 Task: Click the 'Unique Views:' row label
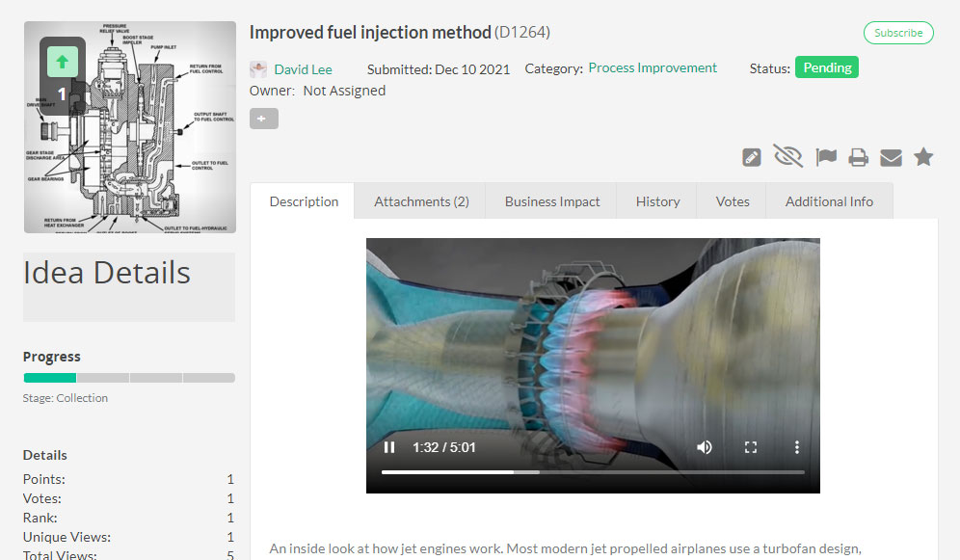67,538
